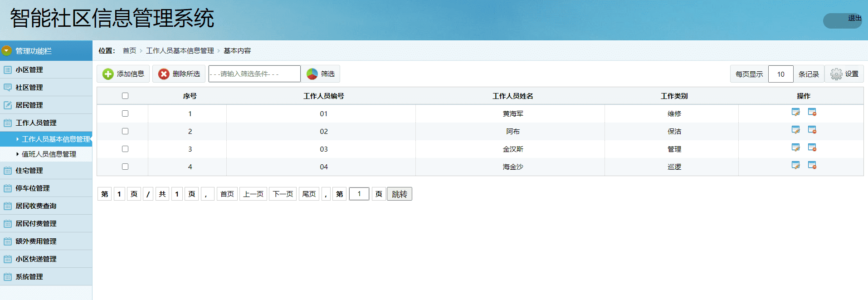Click the delete icon for 黄海军 row
Viewport: 868px width, 300px height.
[x=812, y=112]
